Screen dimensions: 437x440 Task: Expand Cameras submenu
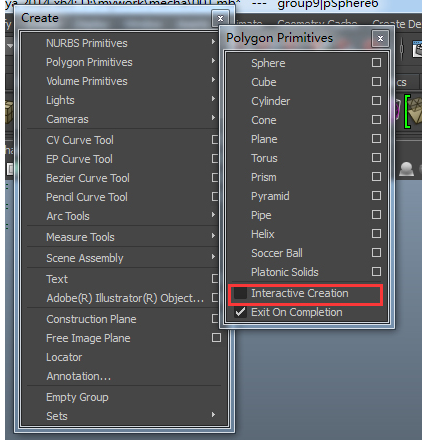coord(213,118)
